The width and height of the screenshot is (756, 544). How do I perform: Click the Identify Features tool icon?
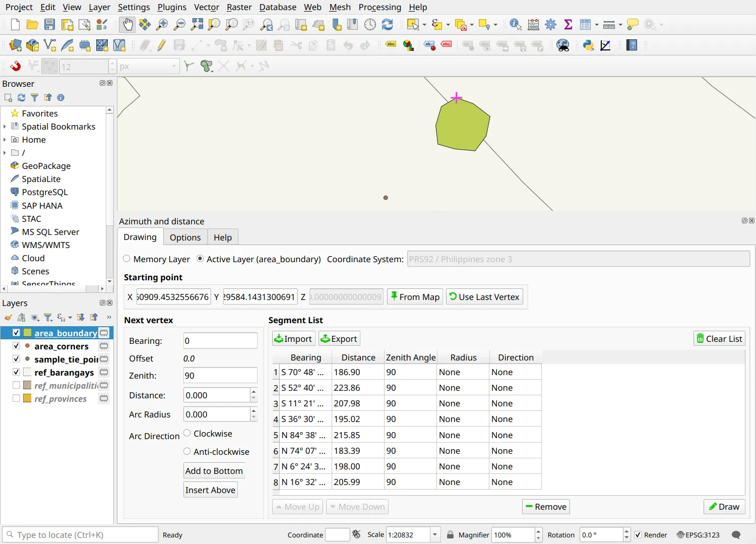point(516,24)
